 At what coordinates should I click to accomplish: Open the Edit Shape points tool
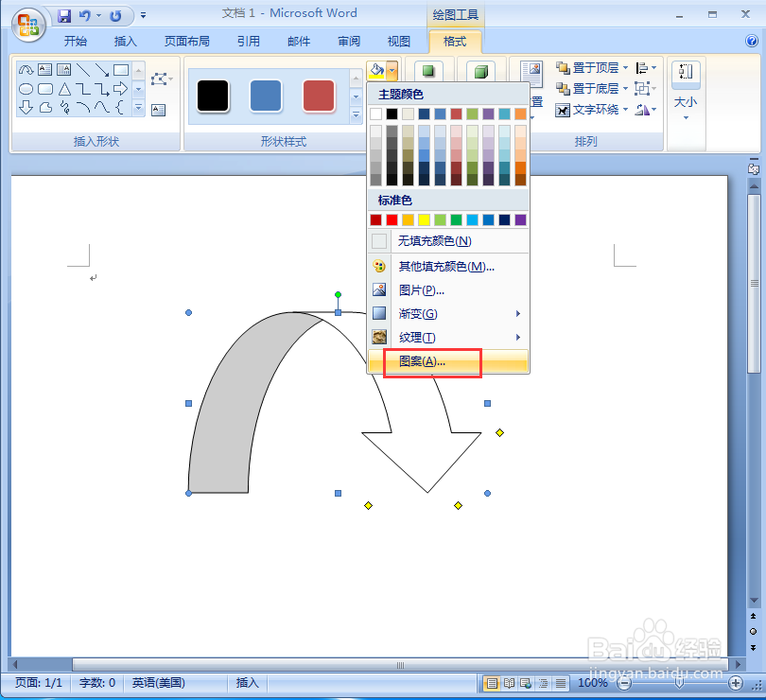point(161,79)
